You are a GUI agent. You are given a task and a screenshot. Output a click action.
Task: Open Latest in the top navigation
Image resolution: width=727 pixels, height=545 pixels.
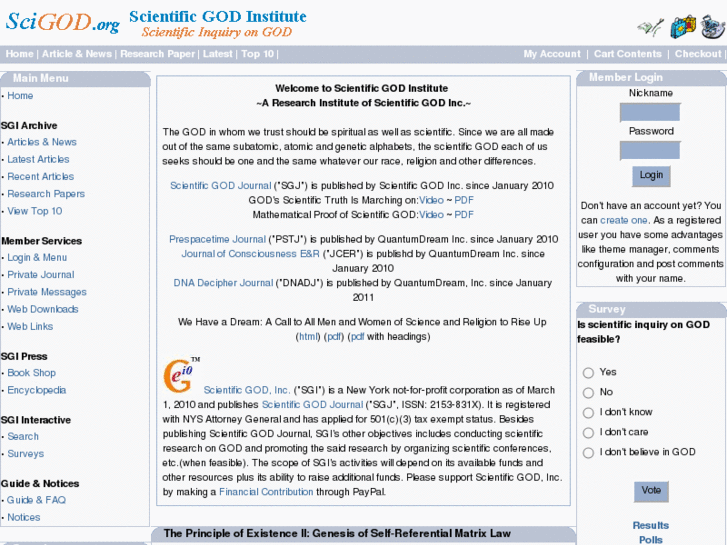click(217, 54)
